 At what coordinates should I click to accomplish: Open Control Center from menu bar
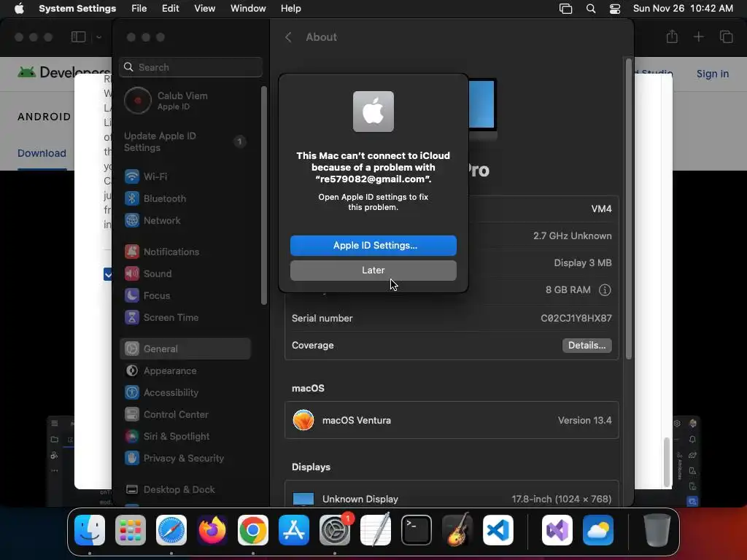point(615,9)
